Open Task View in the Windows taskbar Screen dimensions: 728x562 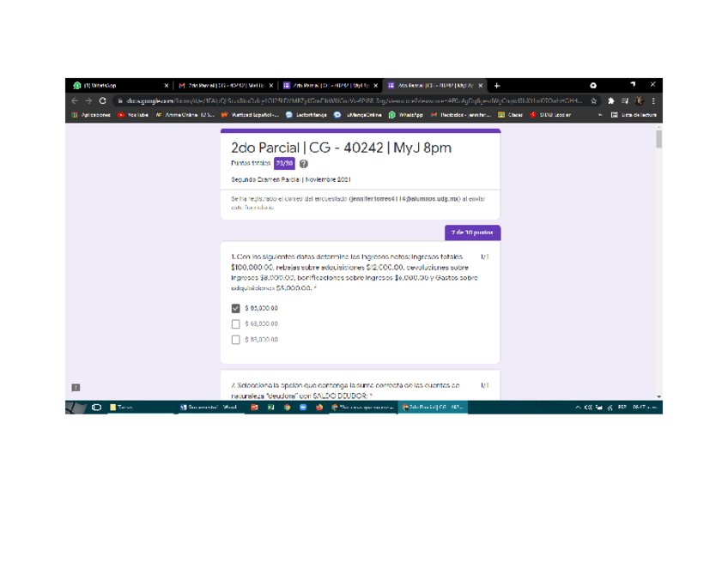(96, 408)
